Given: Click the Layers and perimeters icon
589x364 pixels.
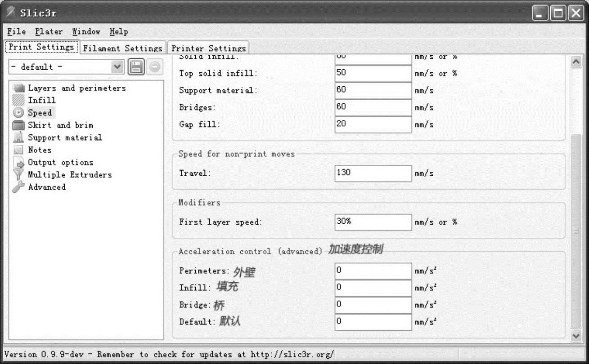Looking at the screenshot, I should pyautogui.click(x=18, y=88).
